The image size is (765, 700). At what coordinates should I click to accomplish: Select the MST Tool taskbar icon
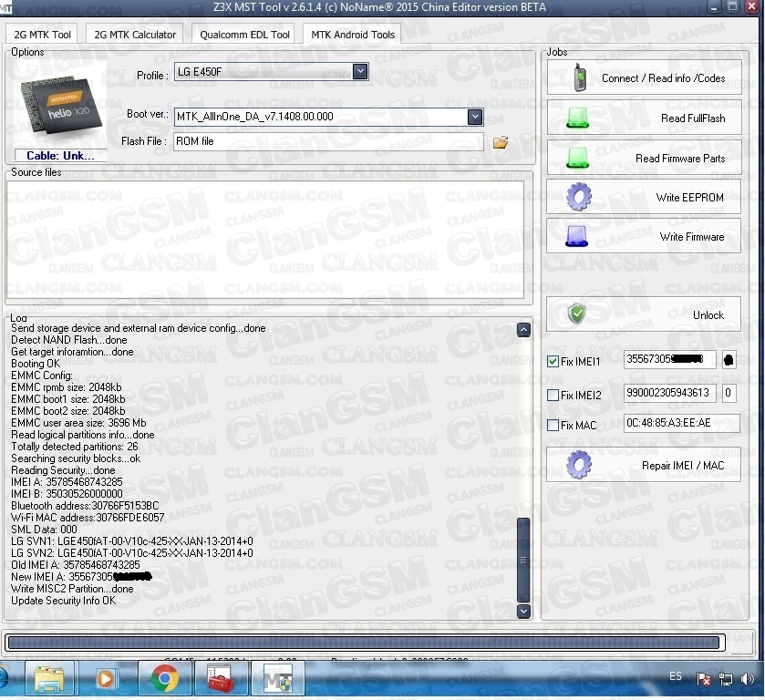click(x=277, y=678)
